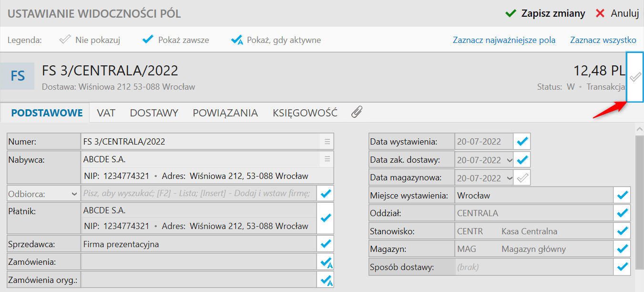
Task: Toggle visibility of Data magazynowa field
Action: (x=522, y=178)
